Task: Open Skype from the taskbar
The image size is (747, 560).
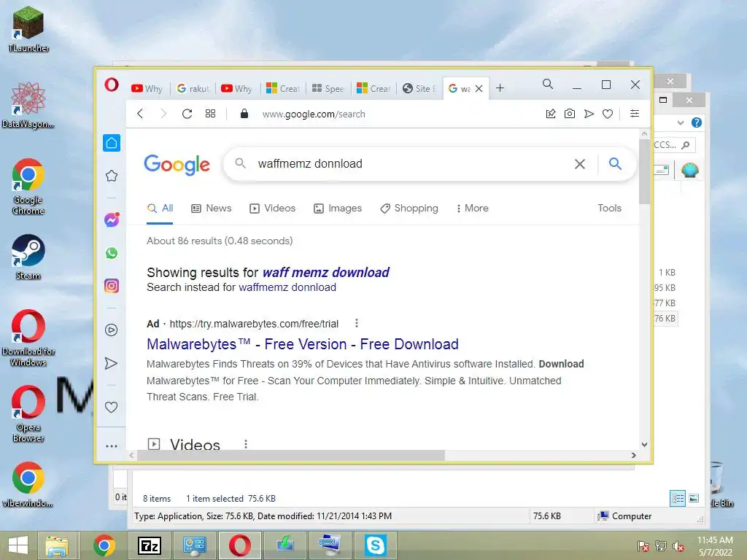Action: (x=376, y=545)
